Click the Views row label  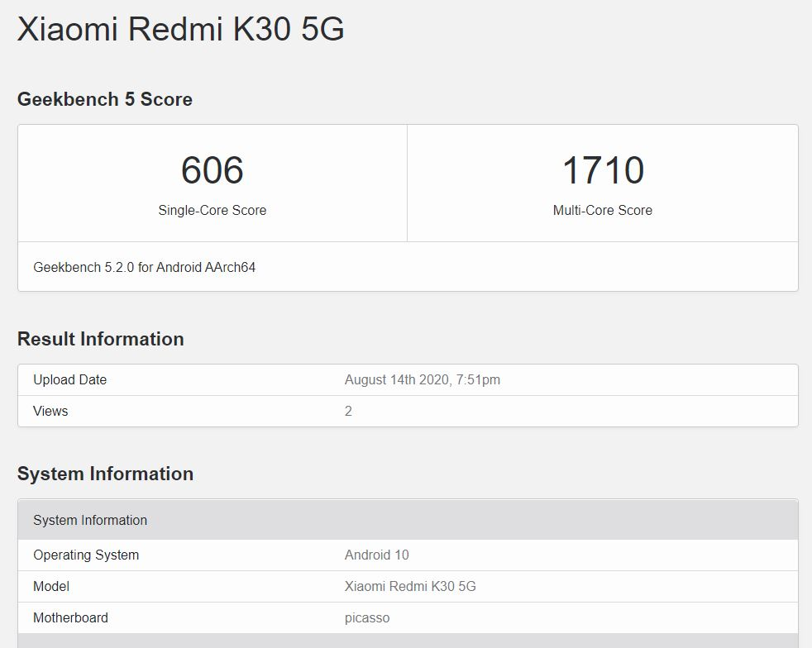tap(50, 411)
